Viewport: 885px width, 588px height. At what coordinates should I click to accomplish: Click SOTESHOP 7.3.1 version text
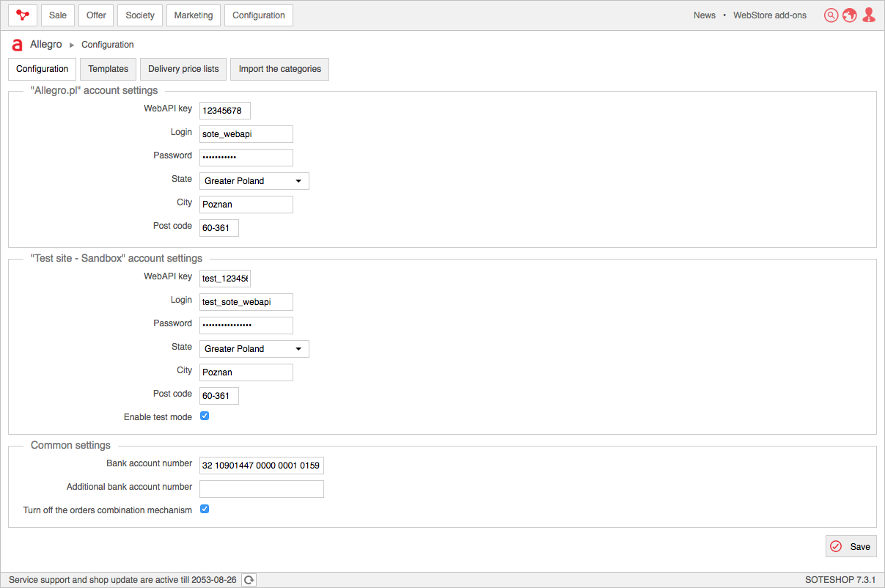coord(840,580)
